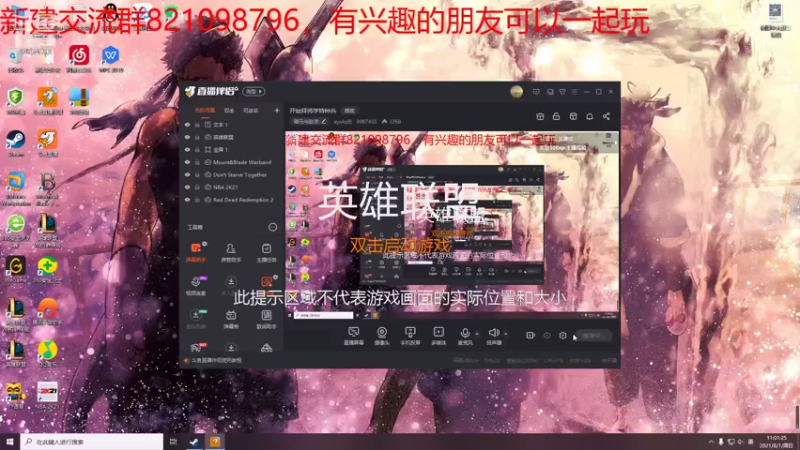Open the notification bell above preview
Screen dimensions: 800x450
point(589,116)
